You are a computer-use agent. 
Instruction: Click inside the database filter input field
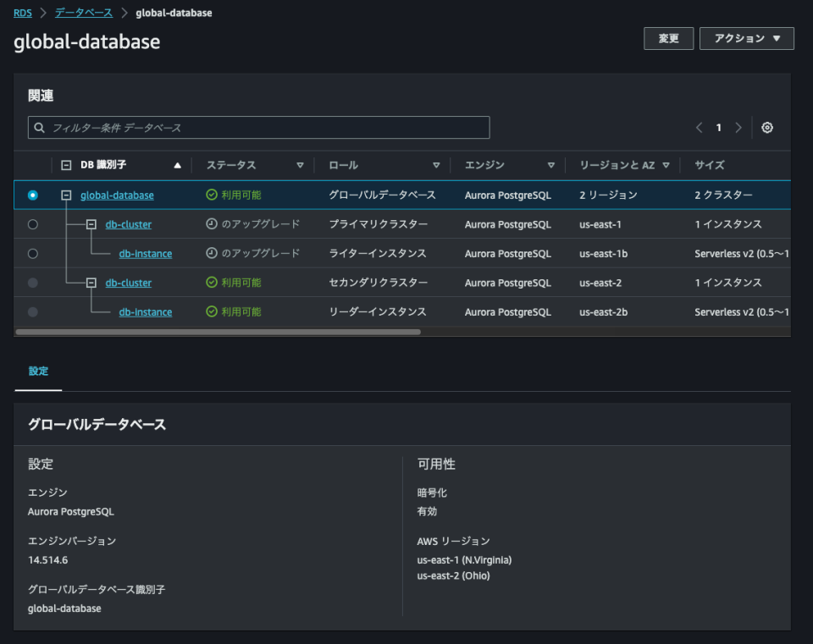[x=254, y=127]
